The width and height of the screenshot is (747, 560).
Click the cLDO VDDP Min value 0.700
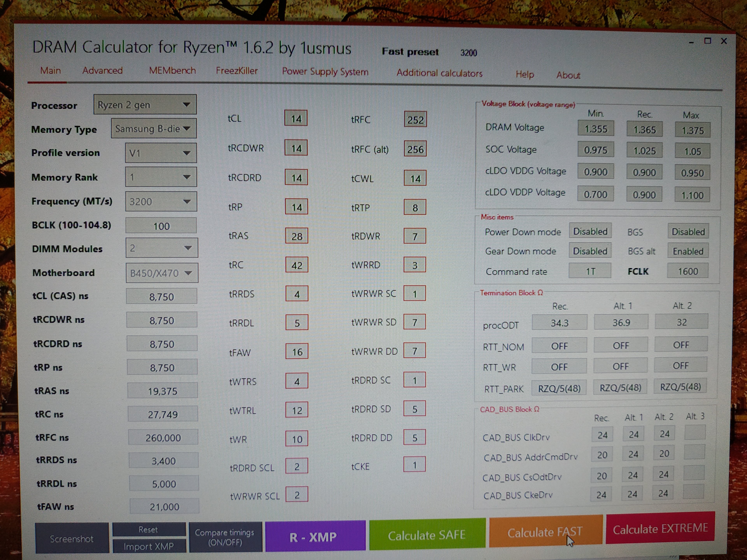coord(595,194)
